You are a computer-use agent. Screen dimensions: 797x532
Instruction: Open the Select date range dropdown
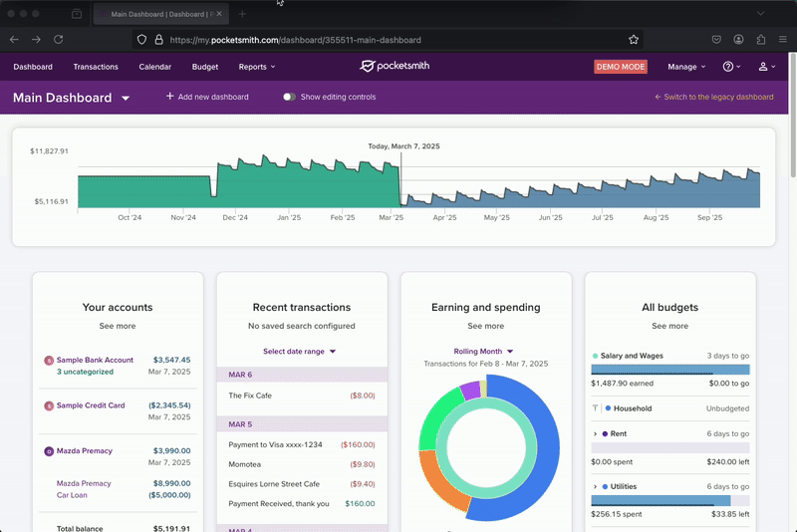pos(300,352)
